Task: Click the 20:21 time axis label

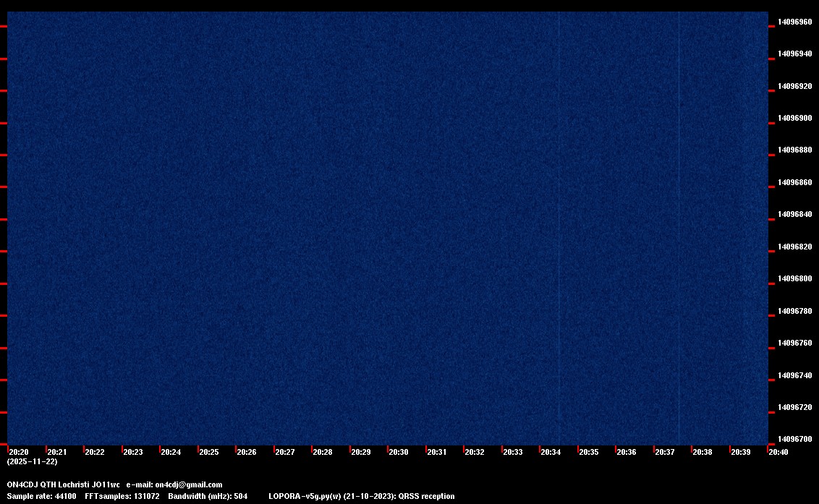Action: 57,452
